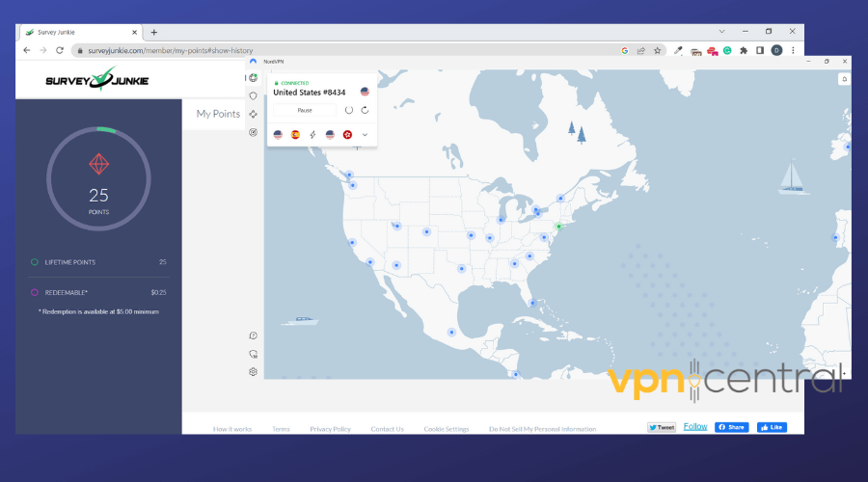Viewport: 868px width, 482px height.
Task: Open Cookie Settings footer link
Action: (x=447, y=429)
